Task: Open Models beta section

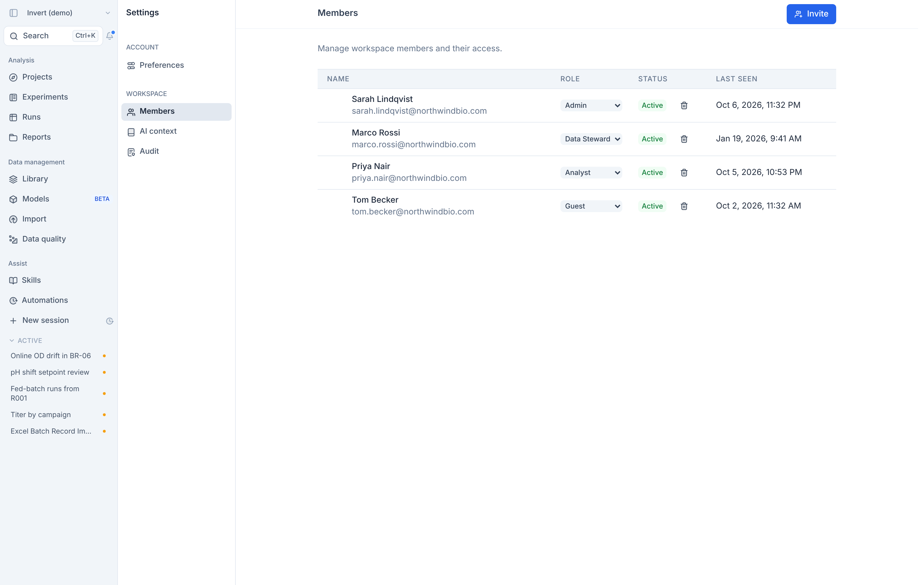Action: 59,199
